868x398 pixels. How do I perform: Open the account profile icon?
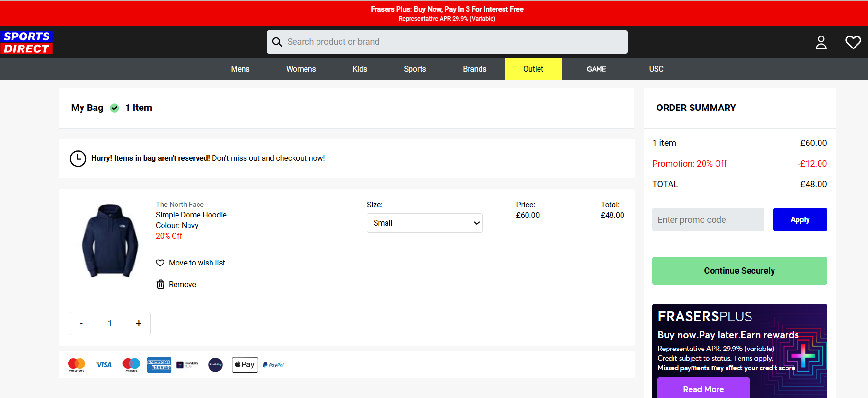coord(821,43)
